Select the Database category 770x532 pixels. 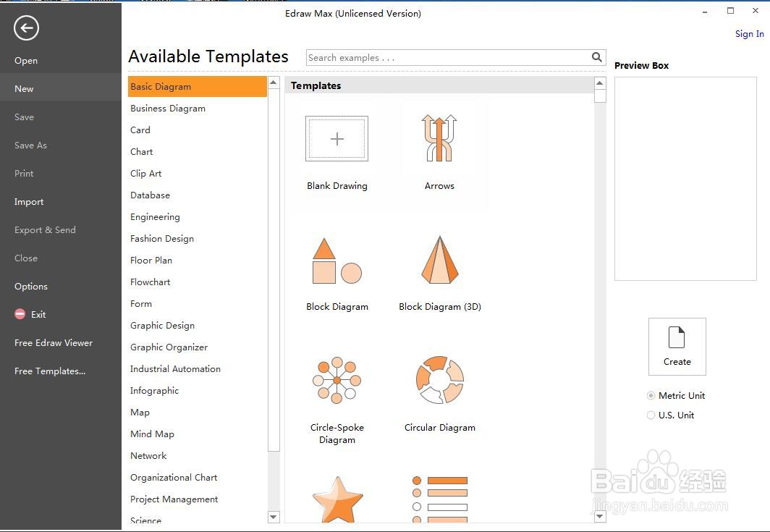[x=198, y=195]
